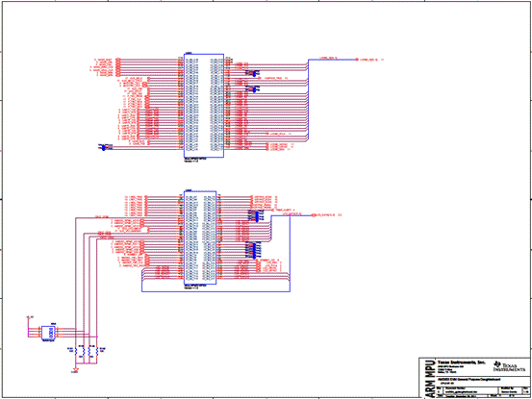Screen dimensions: 532x399
Task: Click the off-page connector ending the top blue bus
Action: (x=358, y=60)
